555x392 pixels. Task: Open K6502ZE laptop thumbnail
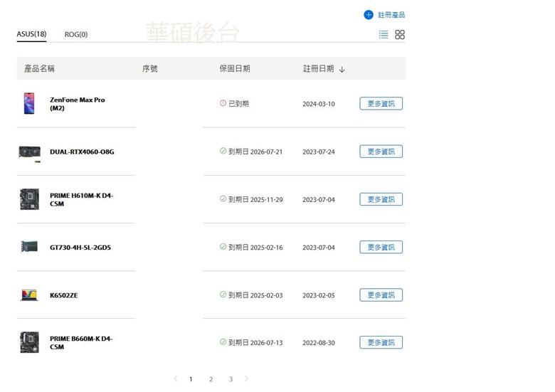point(29,295)
